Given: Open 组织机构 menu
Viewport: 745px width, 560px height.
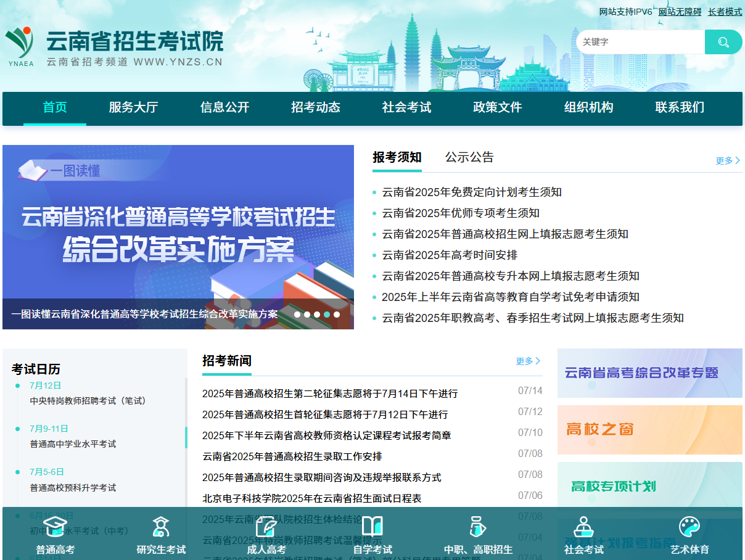Looking at the screenshot, I should [x=589, y=107].
